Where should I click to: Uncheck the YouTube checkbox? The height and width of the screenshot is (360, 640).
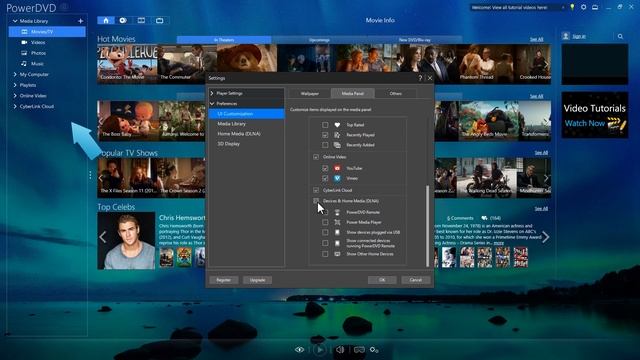(325, 168)
